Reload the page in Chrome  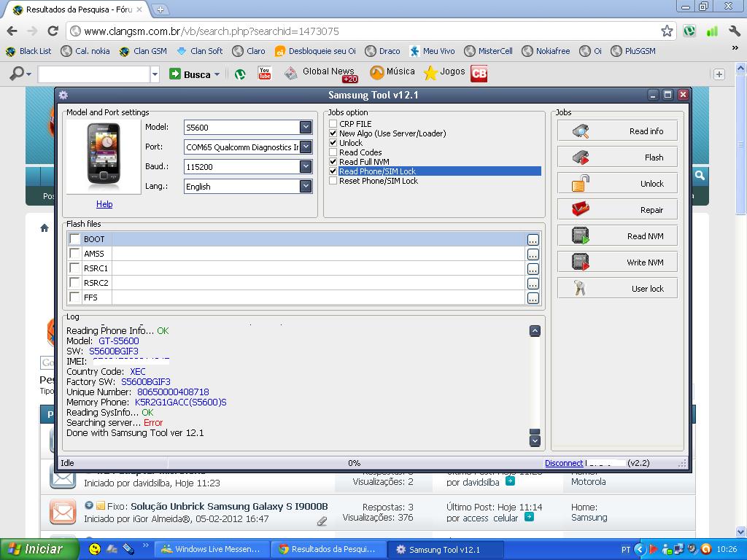(53, 31)
